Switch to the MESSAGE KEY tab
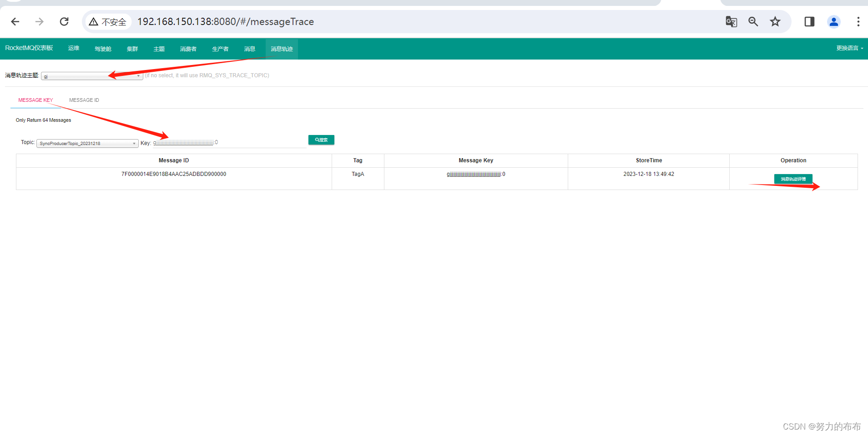Viewport: 868px width, 435px height. [35, 100]
